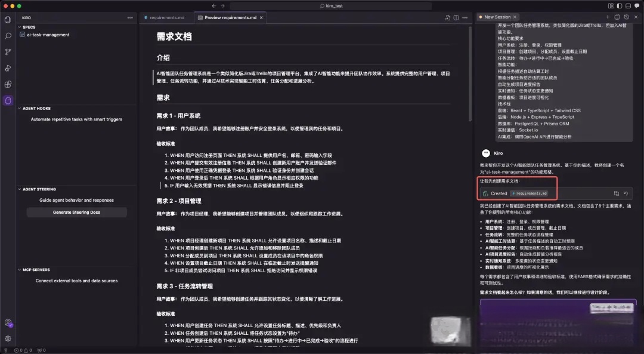The image size is (644, 354).
Task: Click the revert icon next to Created requirements.md
Action: tap(626, 193)
